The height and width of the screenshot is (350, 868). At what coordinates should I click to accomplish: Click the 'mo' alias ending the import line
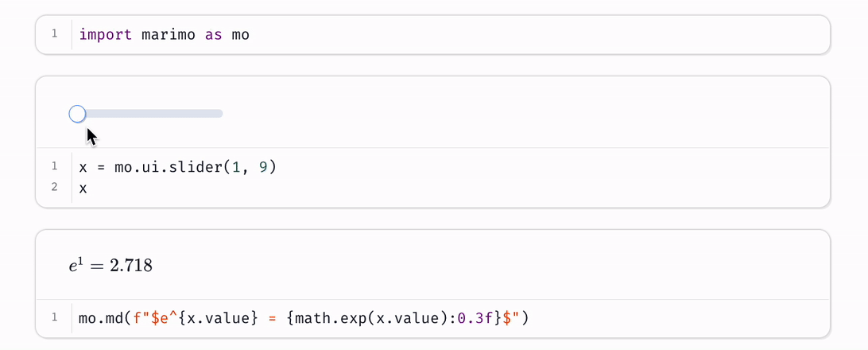click(x=240, y=34)
